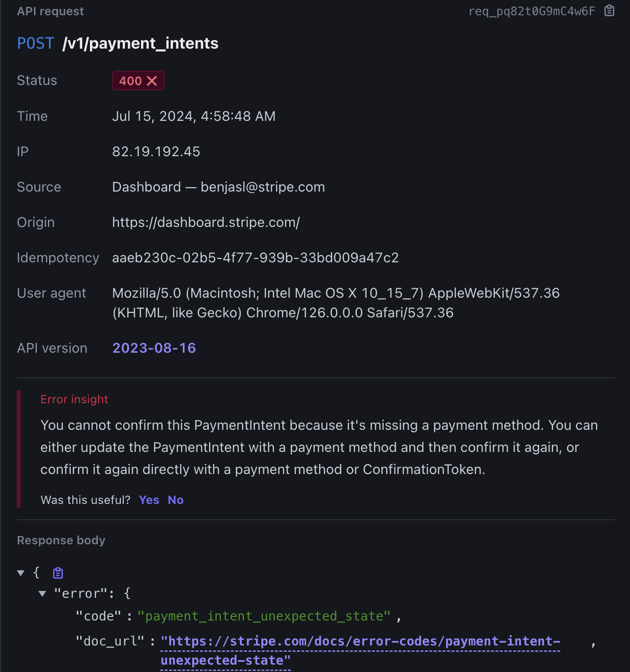Collapse the root JSON object triangle
This screenshot has width=630, height=672.
[x=21, y=573]
